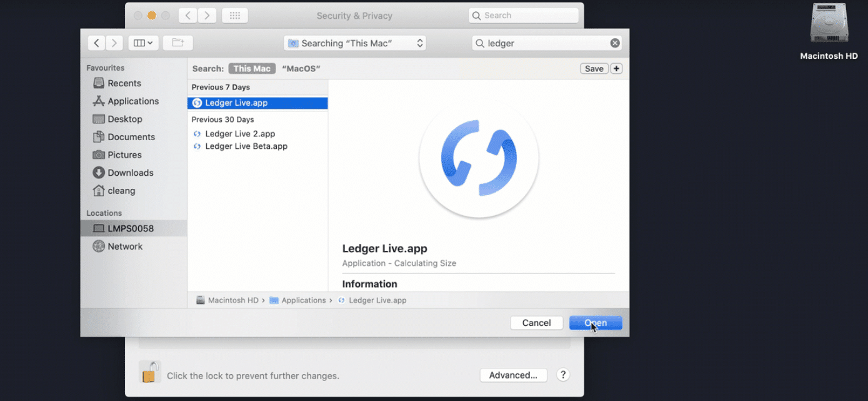Open the Searching "This Mac" location popup
868x401 pixels.
(x=355, y=43)
